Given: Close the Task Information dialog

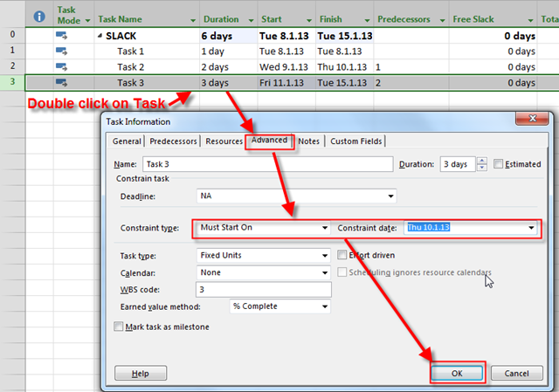Looking at the screenshot, I should point(539,121).
